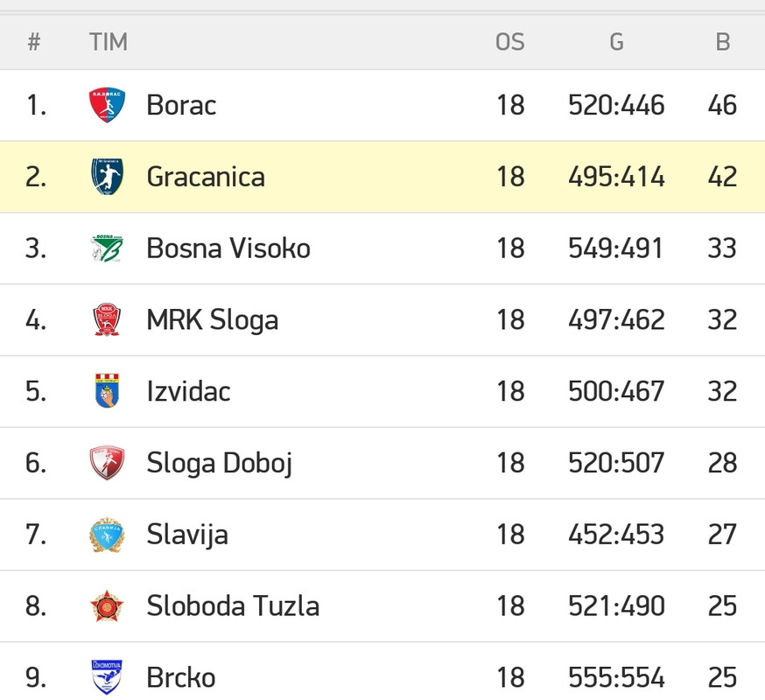Click the MRK Sloga red crest
Screen dimensions: 765x700
pos(107,320)
